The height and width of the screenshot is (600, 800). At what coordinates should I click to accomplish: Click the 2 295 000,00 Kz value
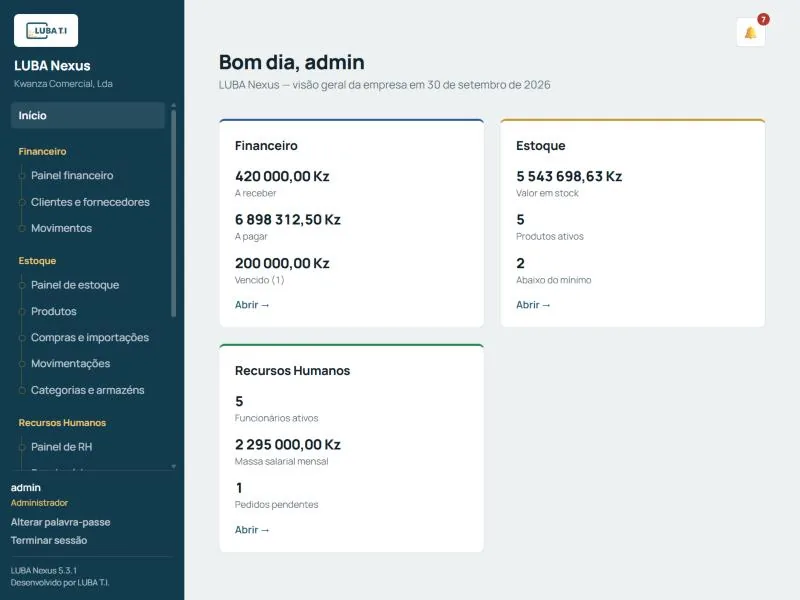[x=288, y=444]
